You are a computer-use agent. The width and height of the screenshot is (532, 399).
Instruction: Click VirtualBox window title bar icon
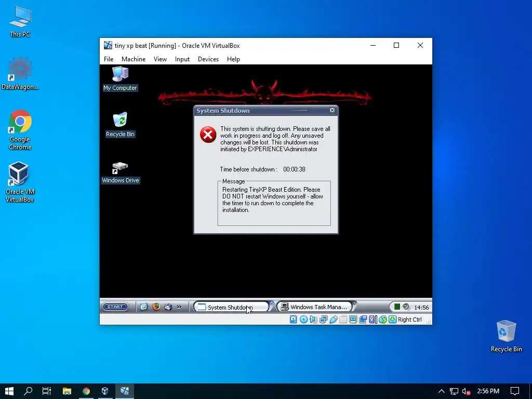[108, 45]
